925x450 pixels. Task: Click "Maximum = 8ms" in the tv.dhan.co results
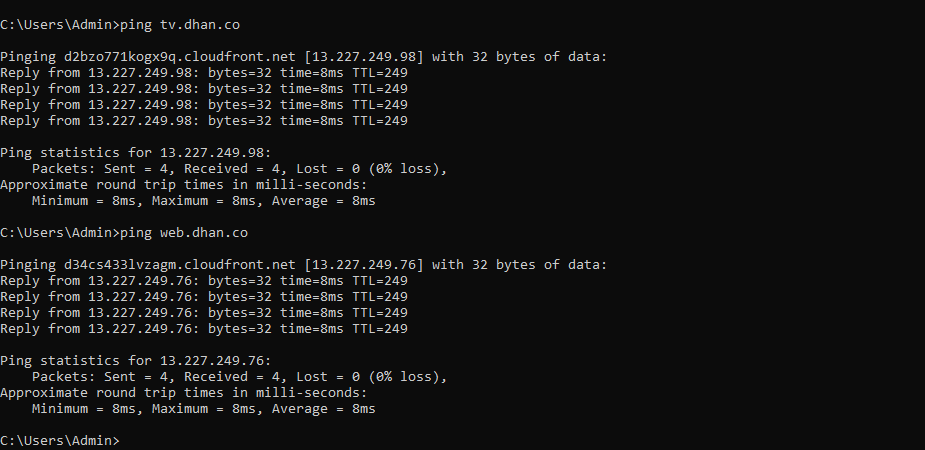click(x=199, y=200)
